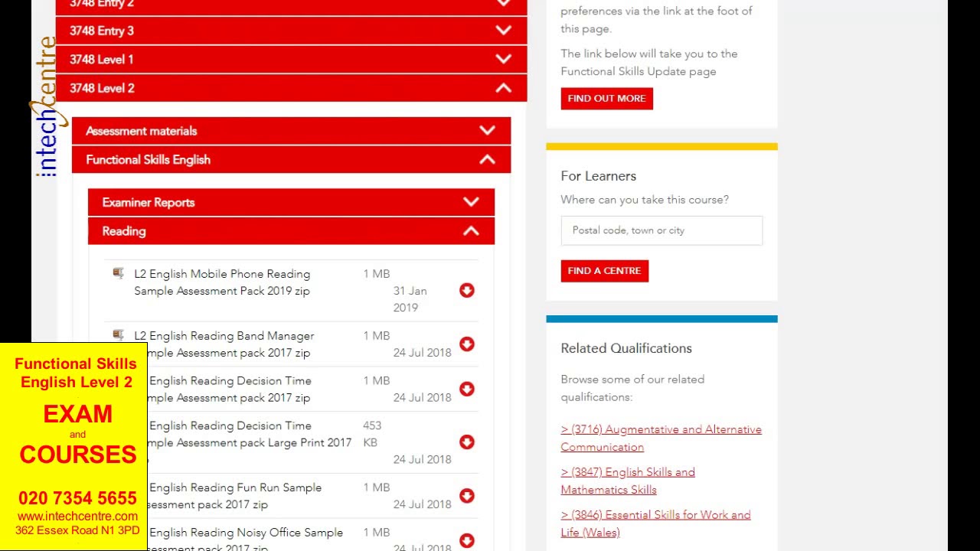The width and height of the screenshot is (980, 551).
Task: Click the For Learners heading
Action: pyautogui.click(x=599, y=176)
